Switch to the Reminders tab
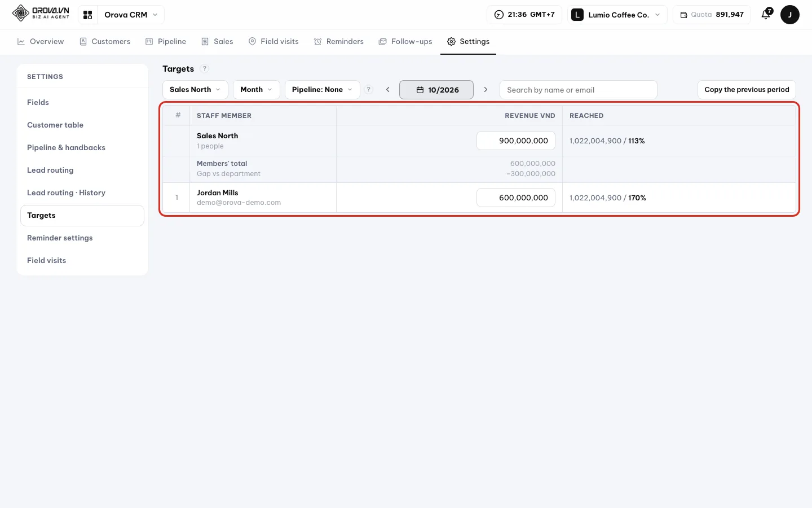The image size is (812, 508). [x=339, y=42]
